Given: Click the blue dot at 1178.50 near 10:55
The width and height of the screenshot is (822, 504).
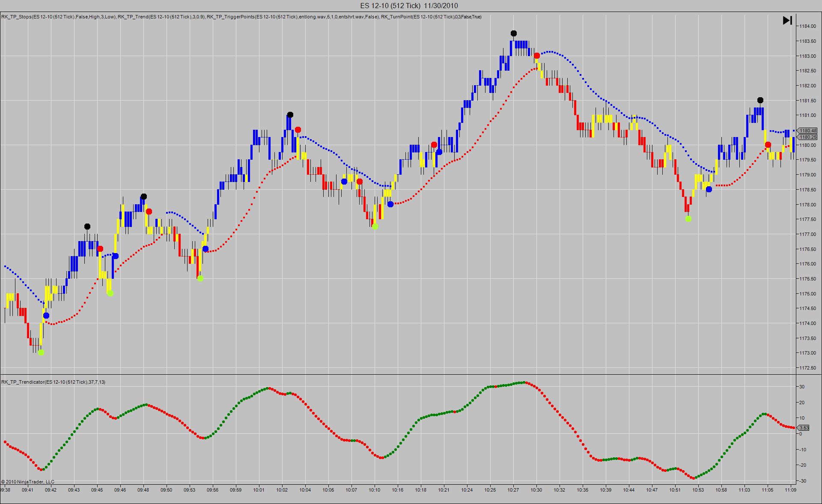Looking at the screenshot, I should point(709,189).
